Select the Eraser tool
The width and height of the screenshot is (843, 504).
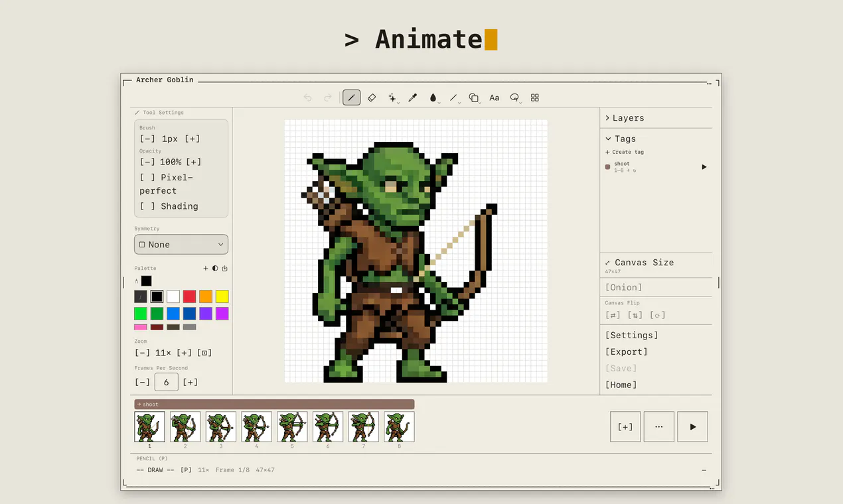[372, 97]
